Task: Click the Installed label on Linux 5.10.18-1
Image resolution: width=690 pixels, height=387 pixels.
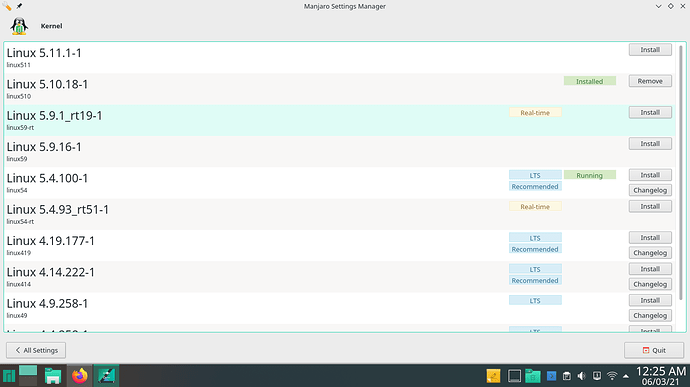Action: (590, 81)
